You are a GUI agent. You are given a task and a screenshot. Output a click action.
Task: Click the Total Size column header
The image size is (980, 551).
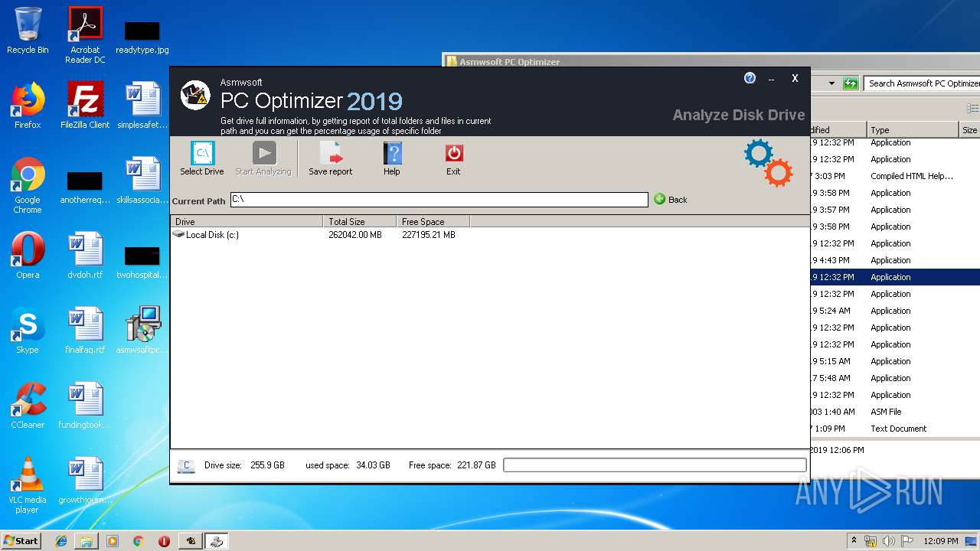(x=359, y=222)
